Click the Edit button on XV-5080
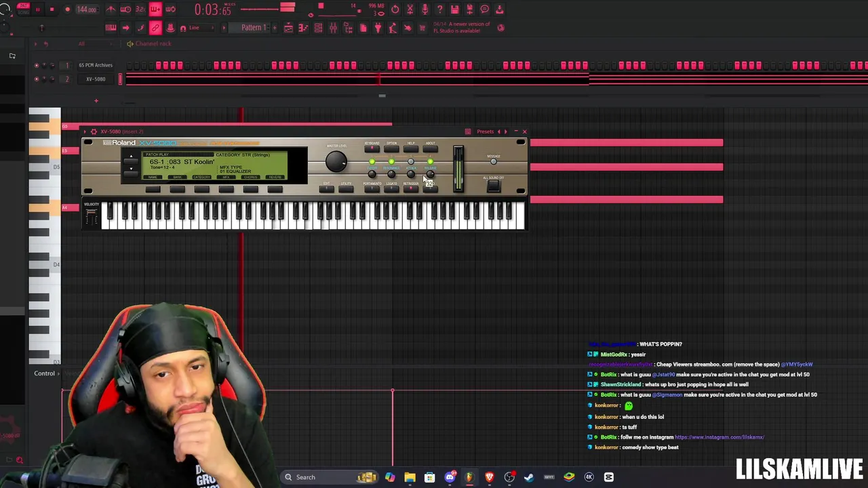Viewport: 868px width, 488px height. pyautogui.click(x=327, y=189)
